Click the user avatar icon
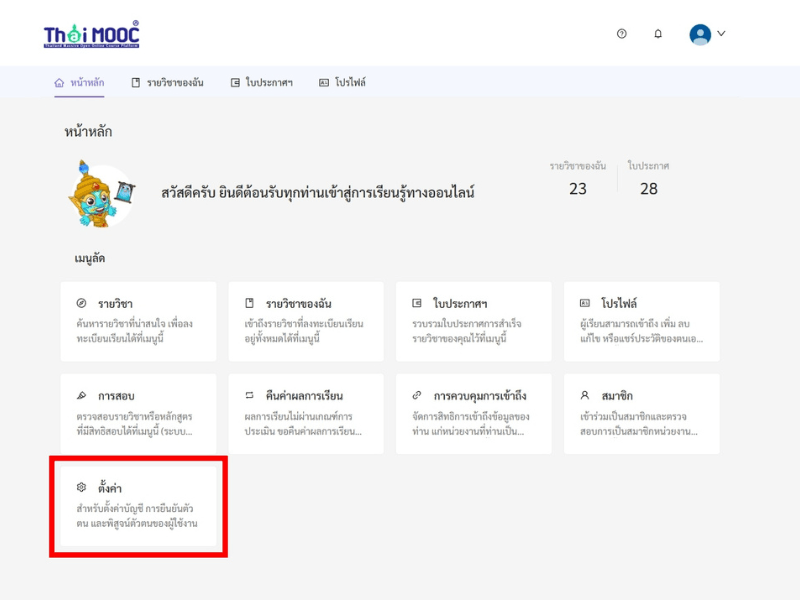 click(x=700, y=35)
